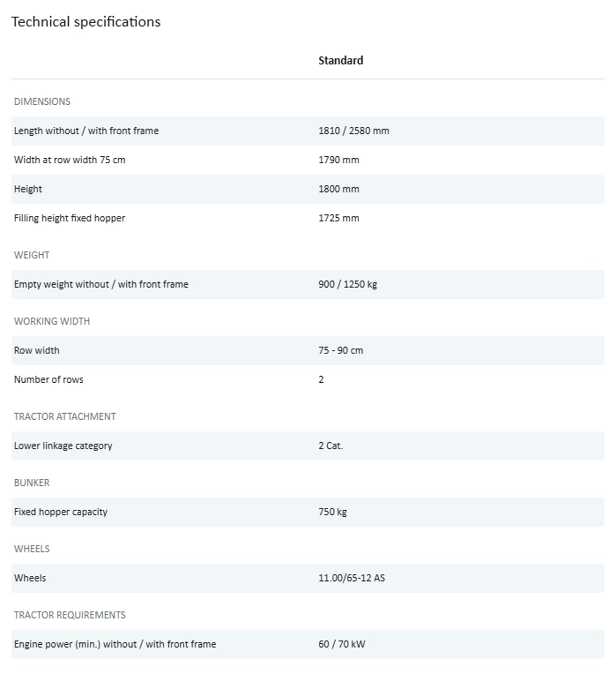Select the Filling height fixed hopper label
Viewport: 616px width, 674px height.
pos(69,218)
